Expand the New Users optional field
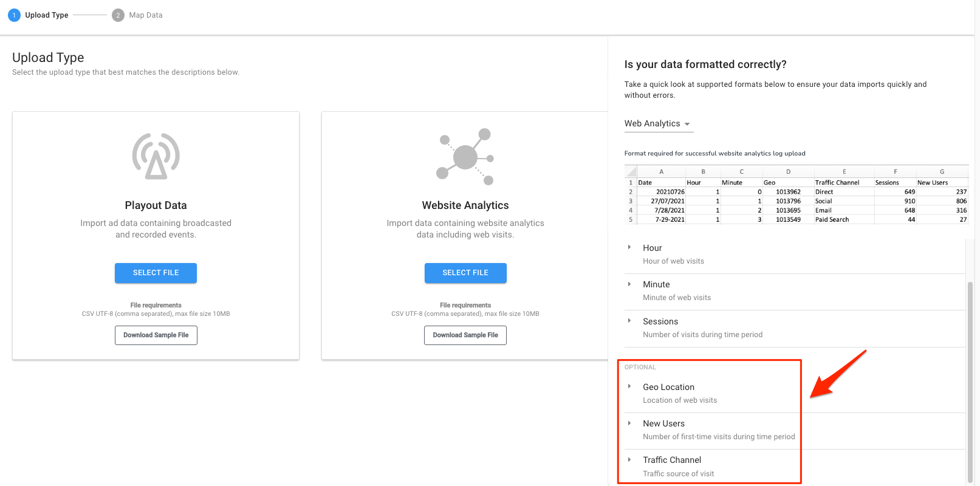 click(629, 423)
